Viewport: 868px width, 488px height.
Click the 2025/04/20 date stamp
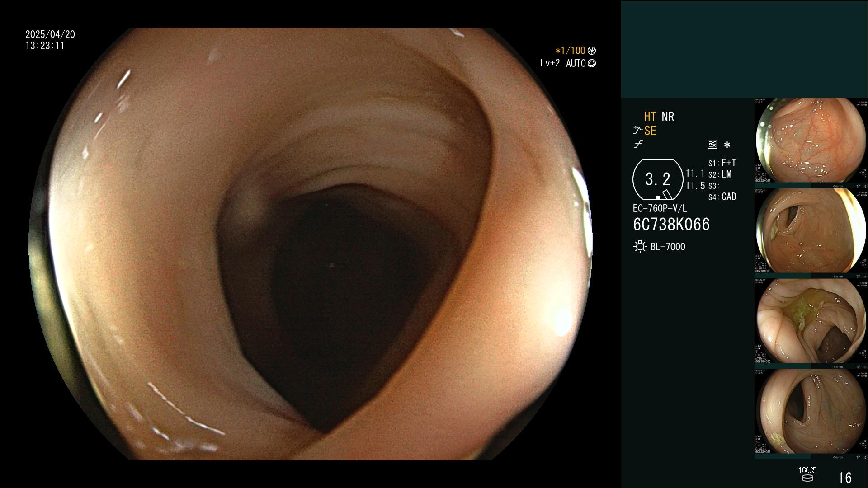pos(50,34)
